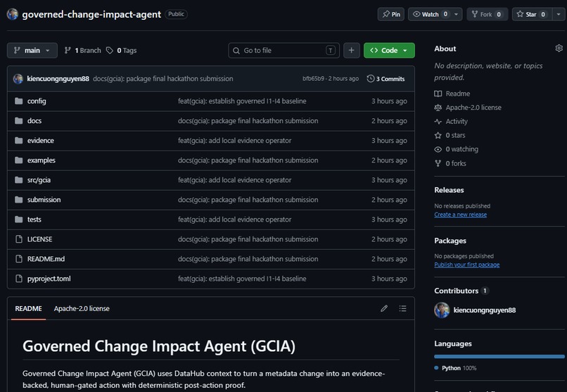Fork the repository using Fork button
Screen dimensions: 567x392
point(487,14)
